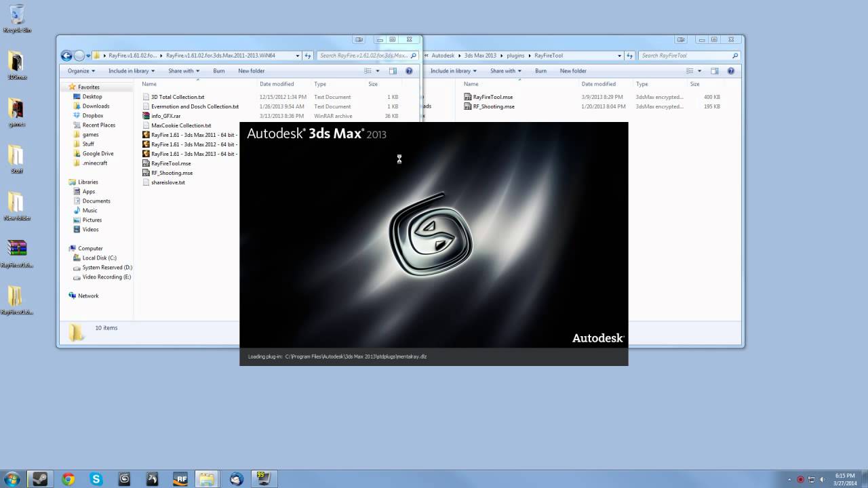
Task: Select Desktop under Favorites
Action: tap(92, 97)
